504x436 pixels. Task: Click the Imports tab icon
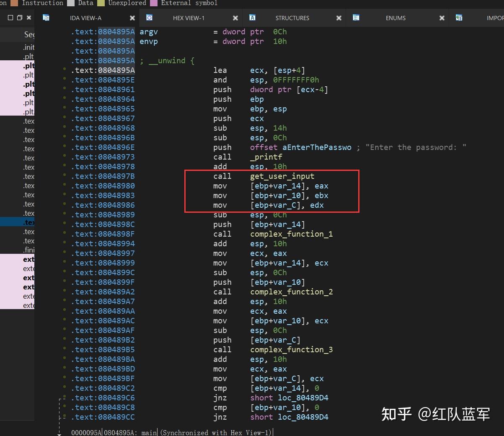pyautogui.click(x=459, y=18)
